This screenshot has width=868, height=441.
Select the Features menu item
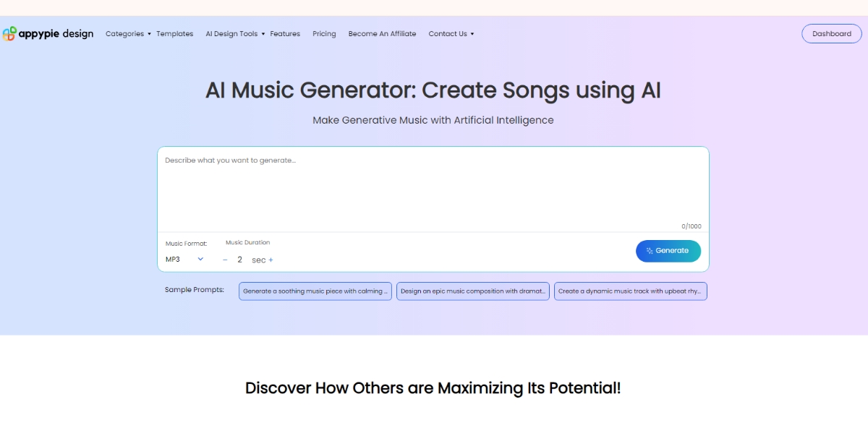(x=285, y=33)
